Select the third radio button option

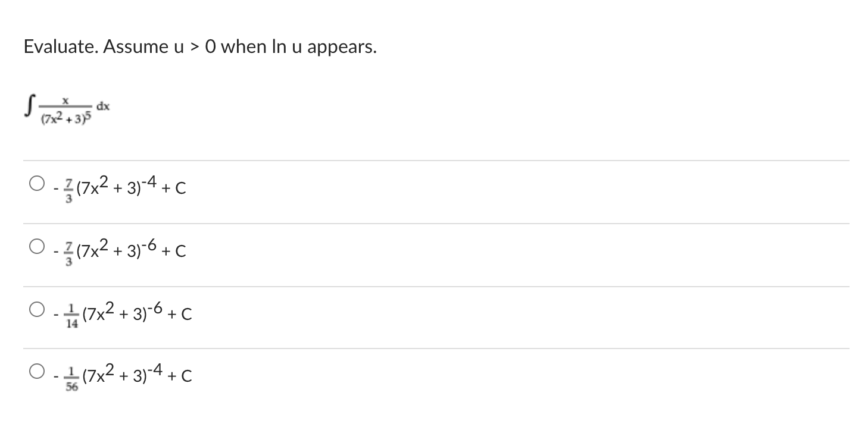[x=36, y=308]
